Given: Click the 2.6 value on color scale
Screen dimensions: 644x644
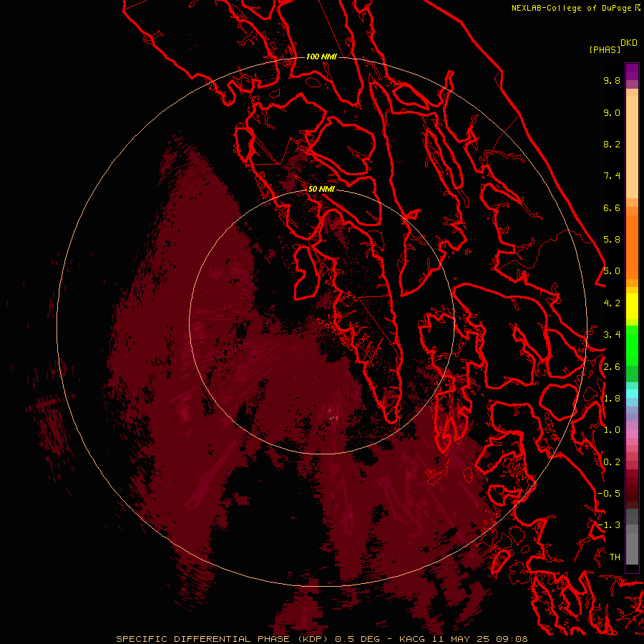Looking at the screenshot, I should 612,367.
